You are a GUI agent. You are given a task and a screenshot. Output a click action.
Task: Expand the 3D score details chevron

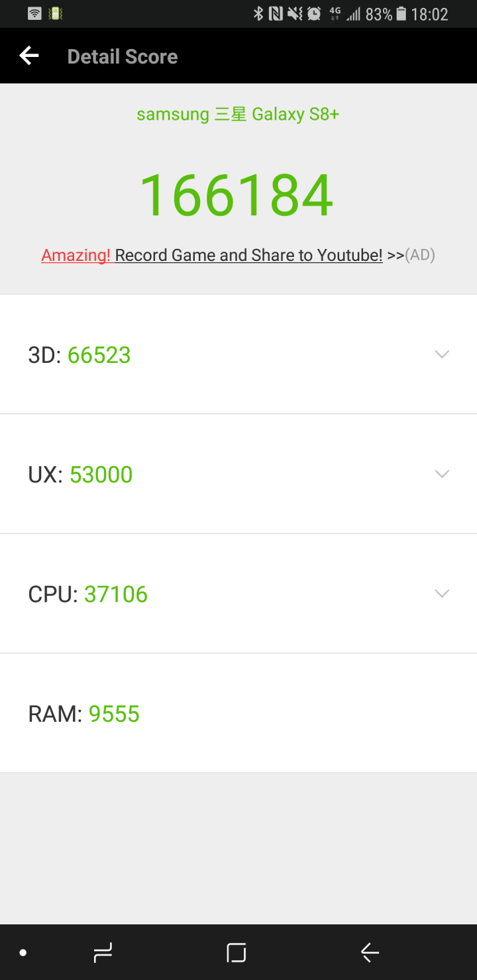coord(442,354)
